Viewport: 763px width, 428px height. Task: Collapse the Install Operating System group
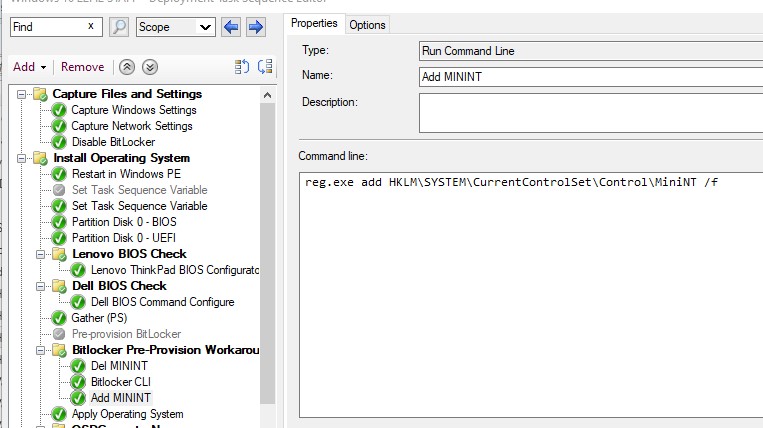pyautogui.click(x=22, y=158)
